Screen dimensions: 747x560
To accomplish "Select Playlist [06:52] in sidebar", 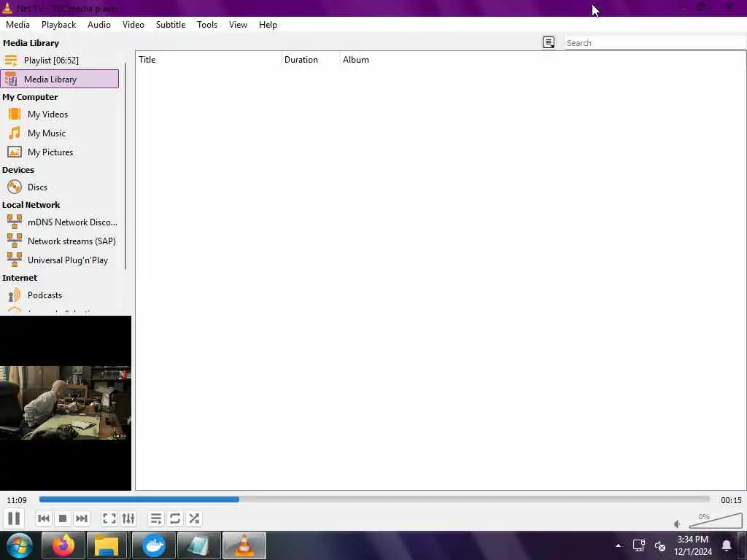I will click(60, 60).
